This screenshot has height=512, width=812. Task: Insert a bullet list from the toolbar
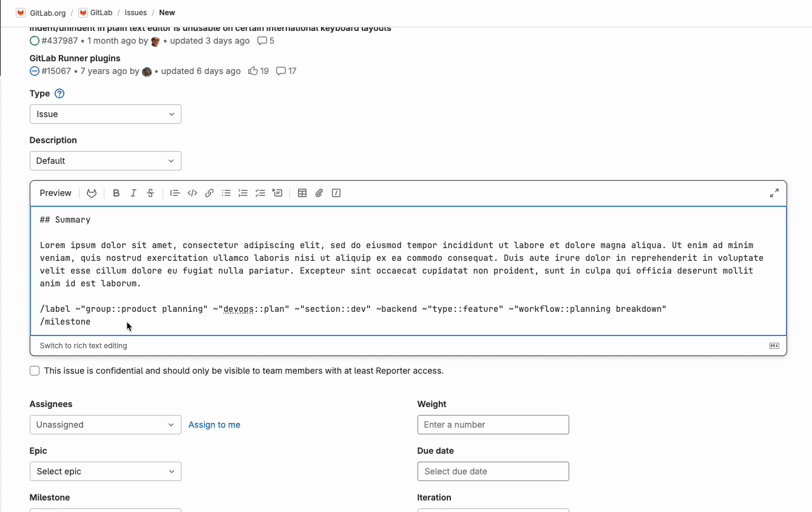click(226, 193)
